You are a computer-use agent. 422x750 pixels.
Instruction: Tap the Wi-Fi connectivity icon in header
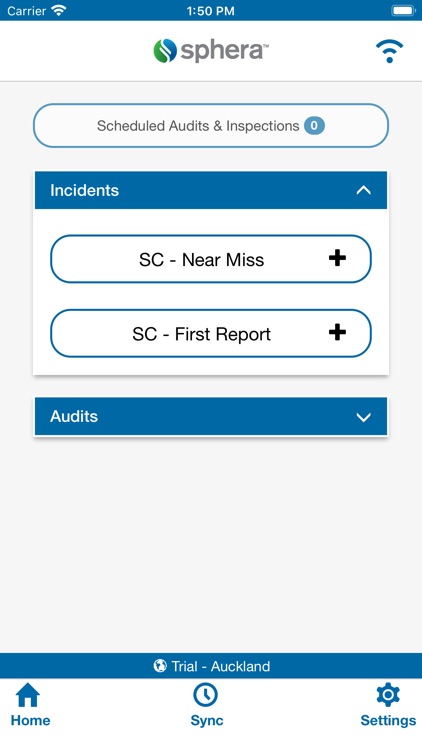coord(389,51)
